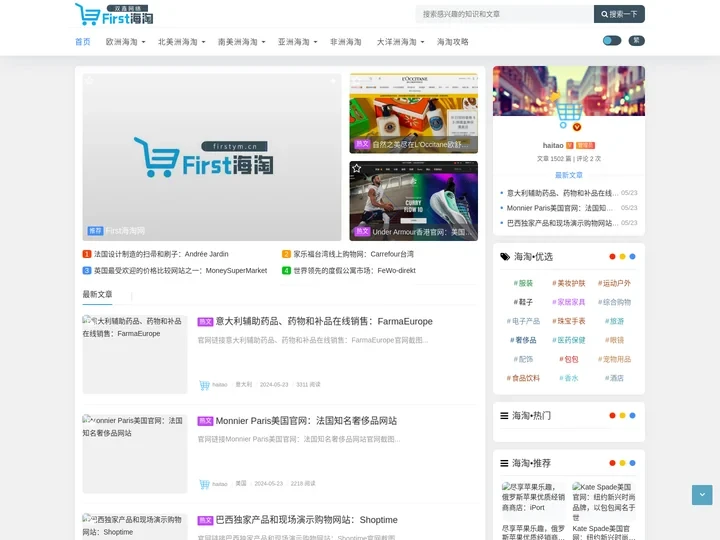Select the #医药保健 tag
The height and width of the screenshot is (540, 720).
(568, 340)
